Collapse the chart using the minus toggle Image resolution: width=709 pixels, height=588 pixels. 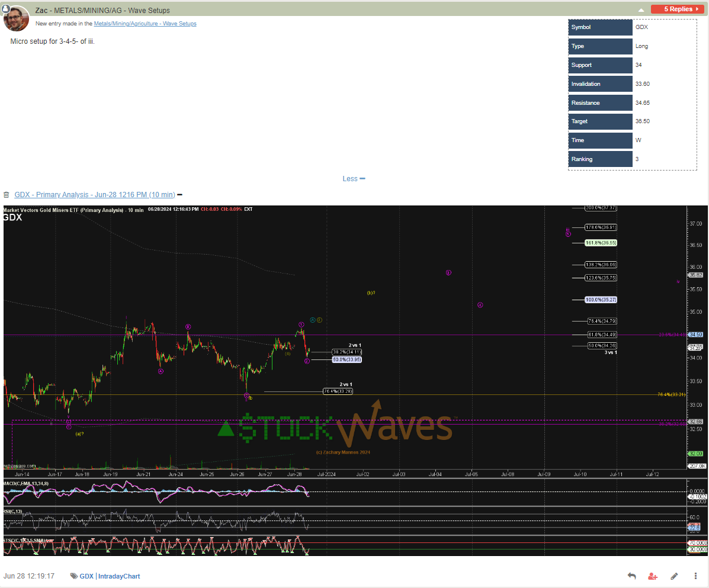pos(180,195)
